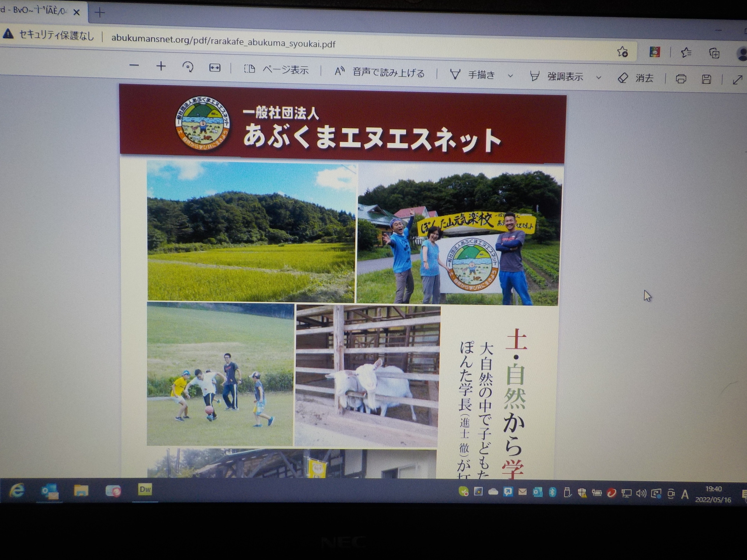Open the Favorites list
747x560 pixels.
pyautogui.click(x=686, y=52)
